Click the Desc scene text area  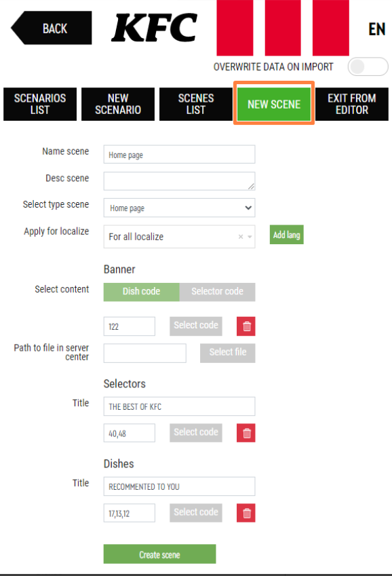[179, 181]
